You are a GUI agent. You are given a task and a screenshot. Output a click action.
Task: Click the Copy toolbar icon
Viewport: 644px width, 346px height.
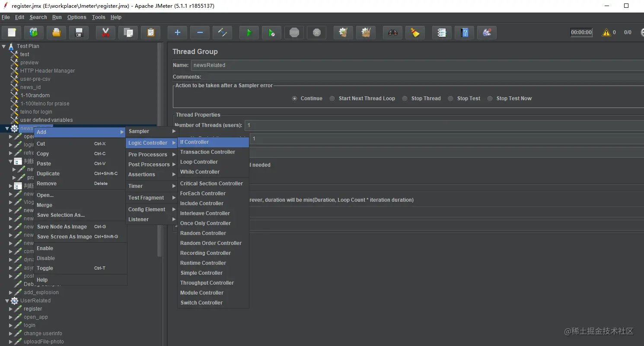click(128, 32)
